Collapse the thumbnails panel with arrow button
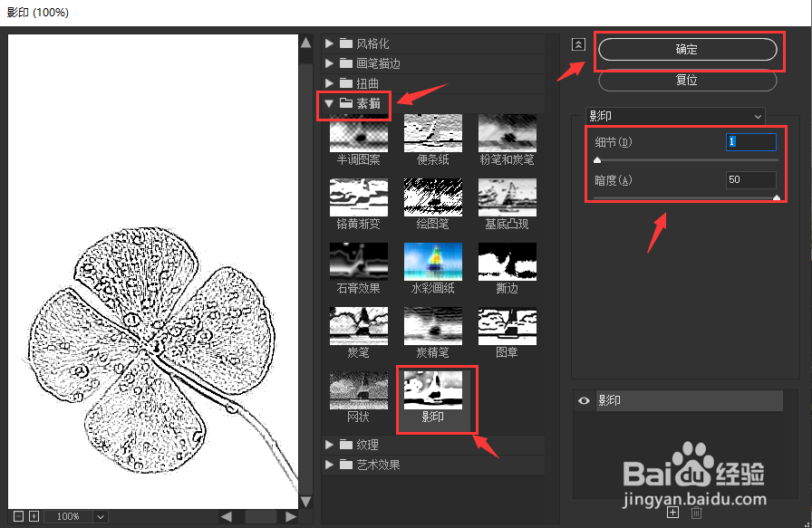812x528 pixels. pyautogui.click(x=579, y=43)
